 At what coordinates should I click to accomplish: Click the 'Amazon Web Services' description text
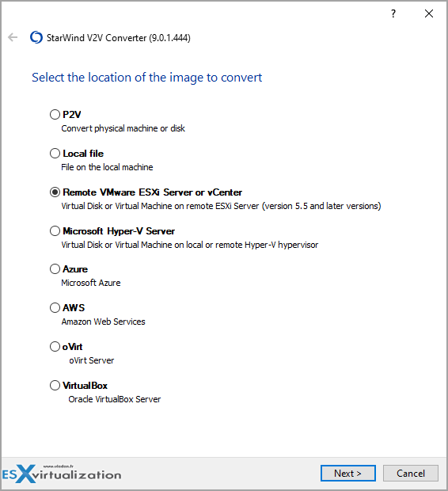coord(104,322)
